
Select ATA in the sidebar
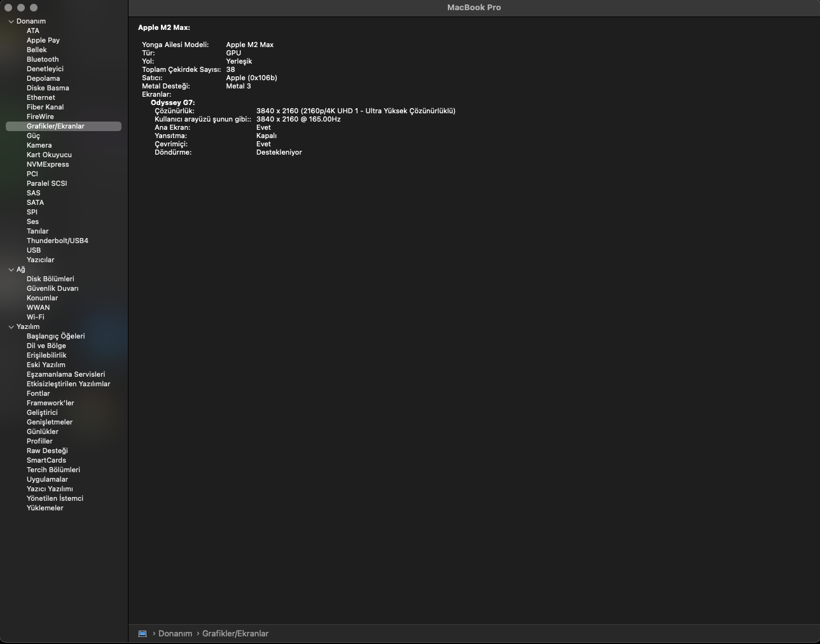click(33, 31)
